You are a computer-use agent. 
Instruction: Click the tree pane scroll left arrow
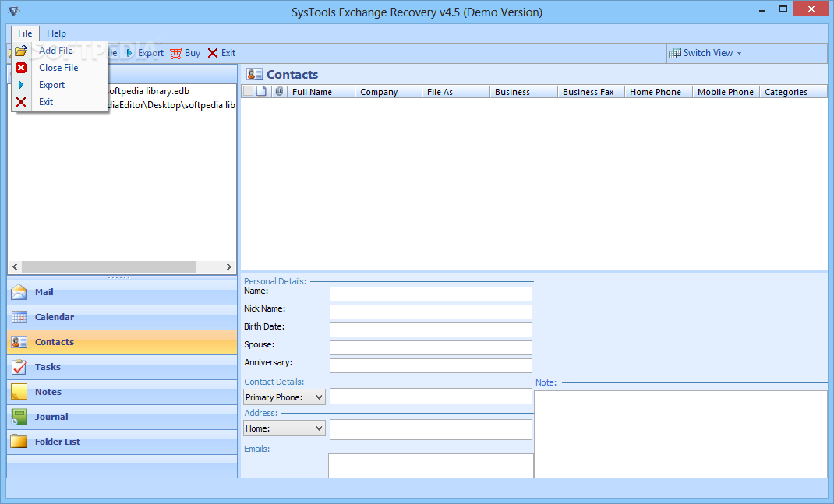pos(15,266)
